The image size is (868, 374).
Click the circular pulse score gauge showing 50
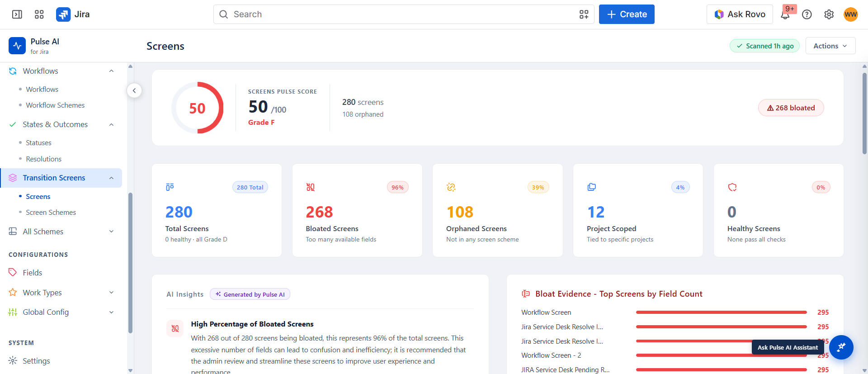pos(197,108)
